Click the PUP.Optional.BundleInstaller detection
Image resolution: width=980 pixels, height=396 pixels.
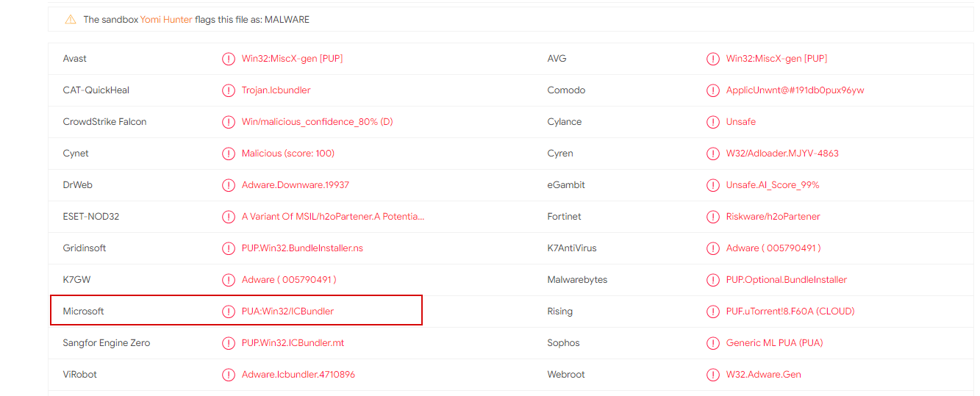786,280
